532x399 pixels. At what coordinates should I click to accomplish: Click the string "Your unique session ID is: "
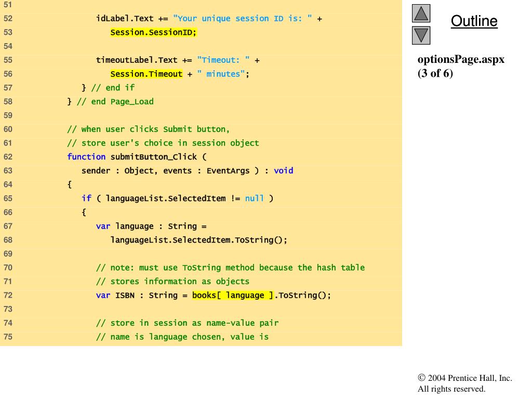[x=243, y=18]
